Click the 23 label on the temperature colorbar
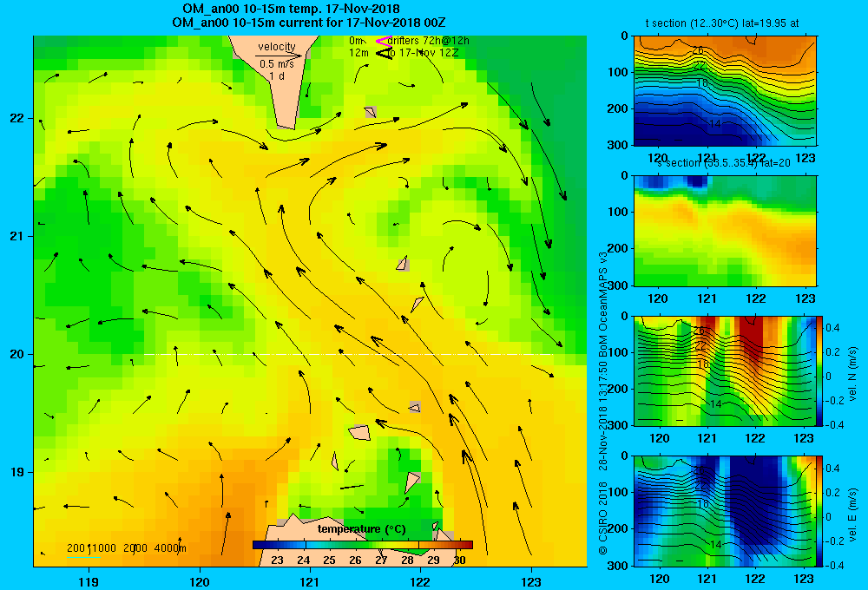The width and height of the screenshot is (868, 590). pos(278,560)
